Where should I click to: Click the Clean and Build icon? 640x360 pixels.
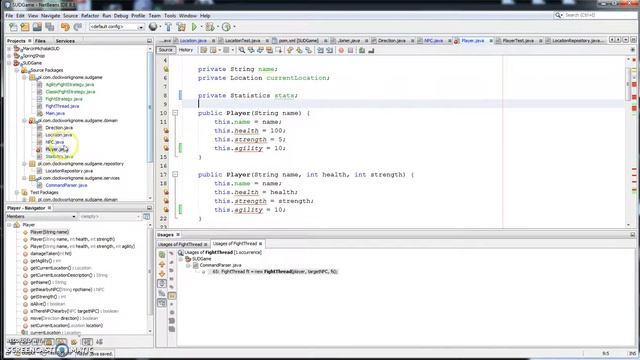[181, 27]
